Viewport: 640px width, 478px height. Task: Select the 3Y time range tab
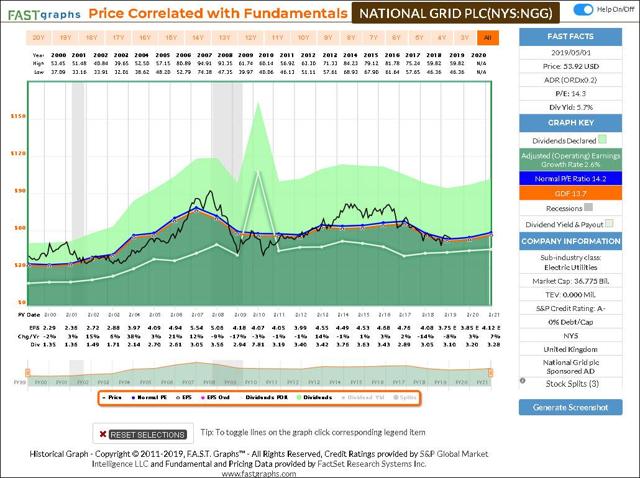464,38
